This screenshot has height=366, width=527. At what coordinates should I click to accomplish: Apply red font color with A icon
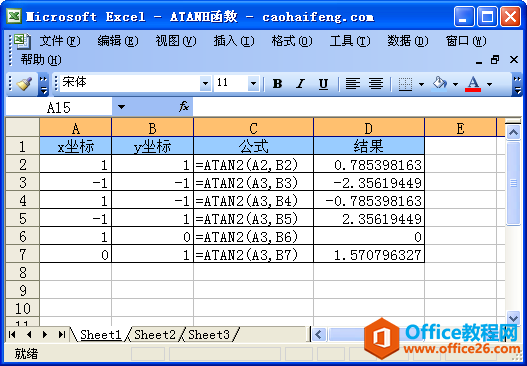click(x=473, y=83)
